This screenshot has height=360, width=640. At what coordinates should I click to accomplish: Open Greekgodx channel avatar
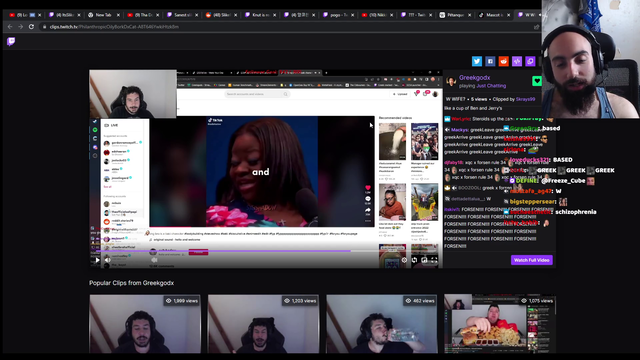pos(451,81)
